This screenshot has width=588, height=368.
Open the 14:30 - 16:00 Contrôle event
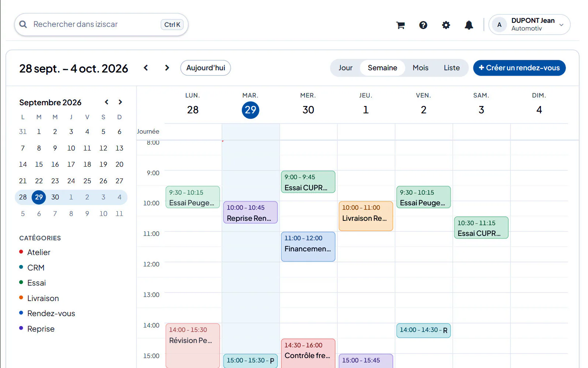tap(308, 353)
